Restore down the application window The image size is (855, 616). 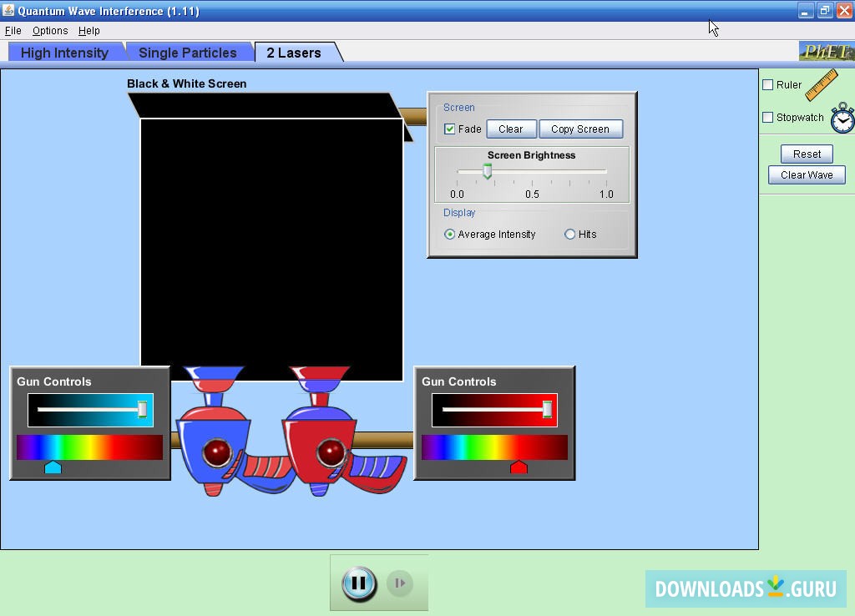825,10
